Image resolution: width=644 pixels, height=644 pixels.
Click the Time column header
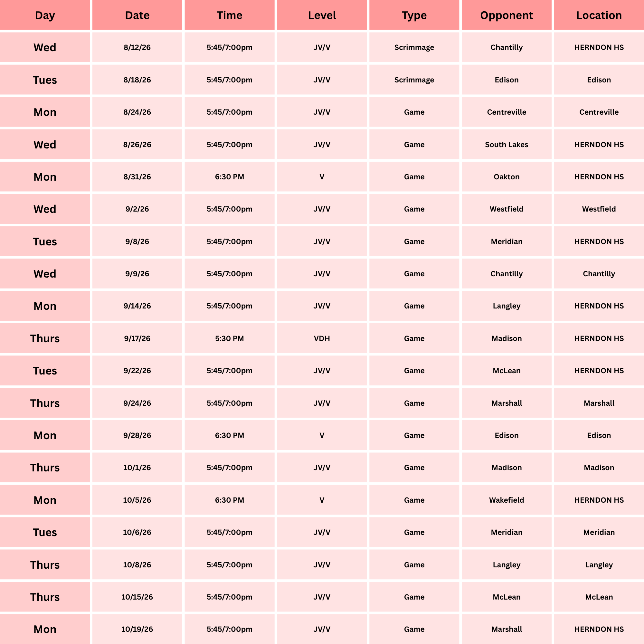pos(229,15)
